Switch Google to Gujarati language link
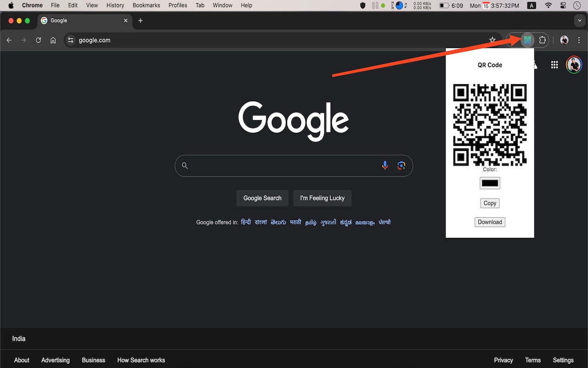The image size is (588, 368). point(328,222)
